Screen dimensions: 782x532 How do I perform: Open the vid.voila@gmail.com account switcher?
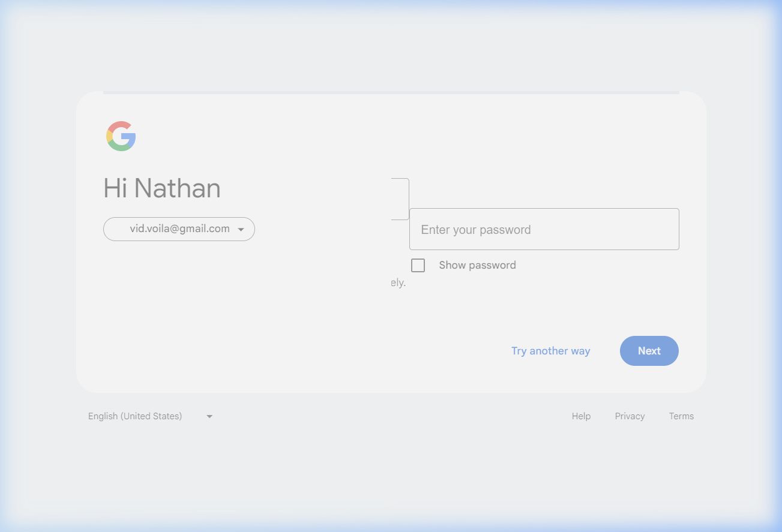[179, 229]
